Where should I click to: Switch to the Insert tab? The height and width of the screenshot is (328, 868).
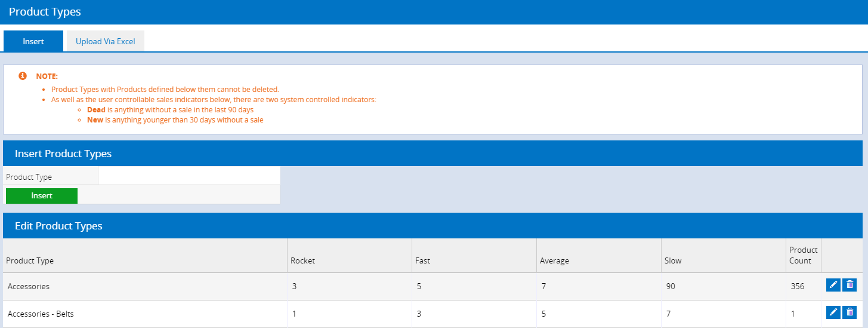(x=33, y=42)
